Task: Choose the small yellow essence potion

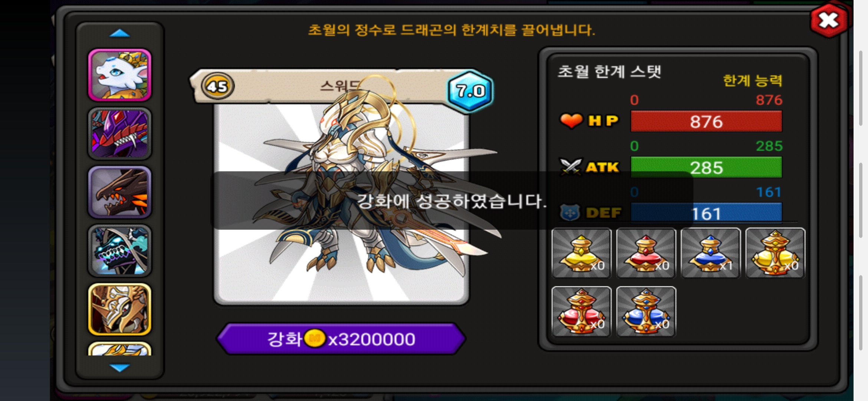Action: (x=581, y=253)
